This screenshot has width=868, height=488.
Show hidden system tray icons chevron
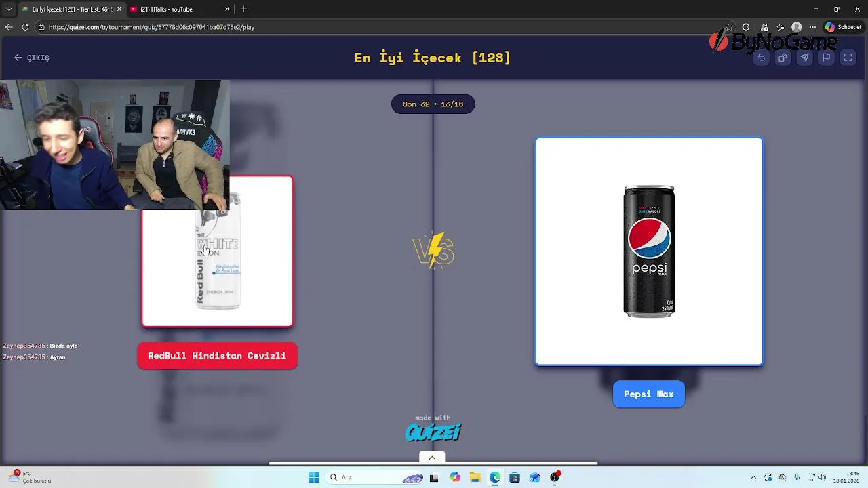pos(753,477)
